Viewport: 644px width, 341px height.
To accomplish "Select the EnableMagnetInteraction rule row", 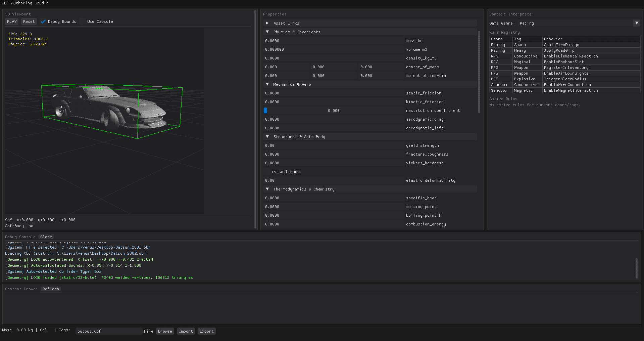I will [x=564, y=90].
